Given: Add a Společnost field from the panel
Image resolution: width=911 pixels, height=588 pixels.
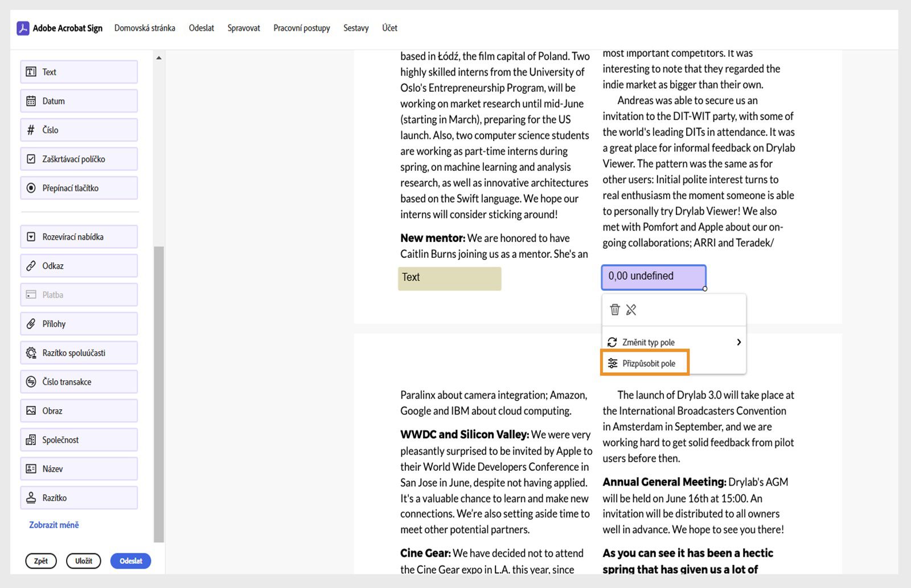Looking at the screenshot, I should coord(79,440).
